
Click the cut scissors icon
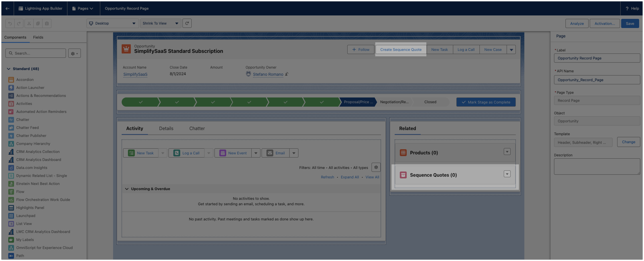point(29,24)
